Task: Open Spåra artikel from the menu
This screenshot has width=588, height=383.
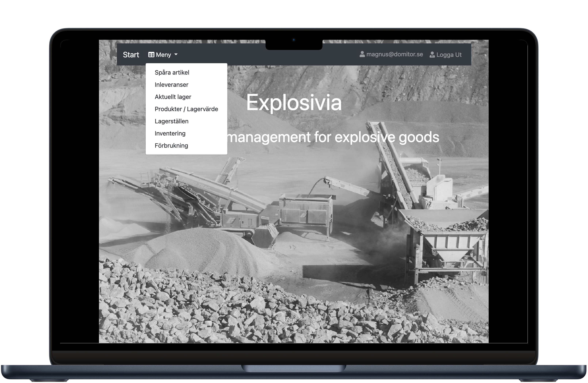Action: tap(172, 73)
